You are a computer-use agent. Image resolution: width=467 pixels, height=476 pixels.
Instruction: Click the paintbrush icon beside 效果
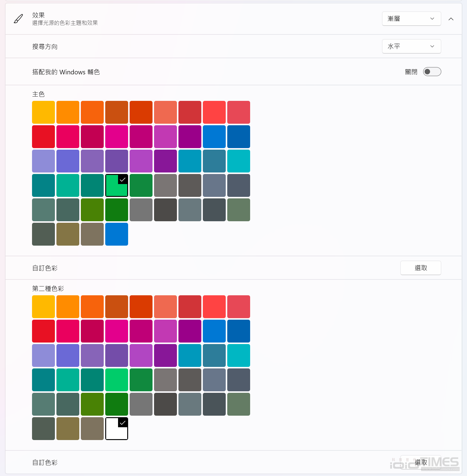pyautogui.click(x=18, y=19)
